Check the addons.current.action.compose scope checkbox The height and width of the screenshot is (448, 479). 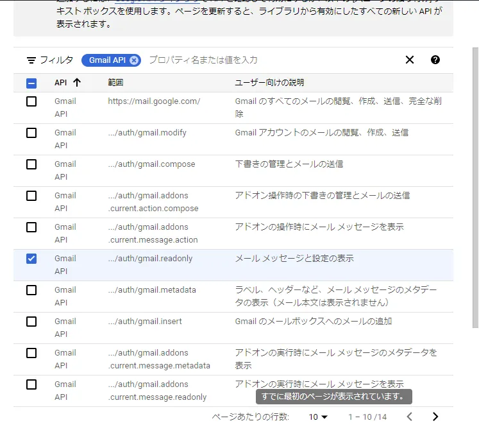click(x=31, y=196)
